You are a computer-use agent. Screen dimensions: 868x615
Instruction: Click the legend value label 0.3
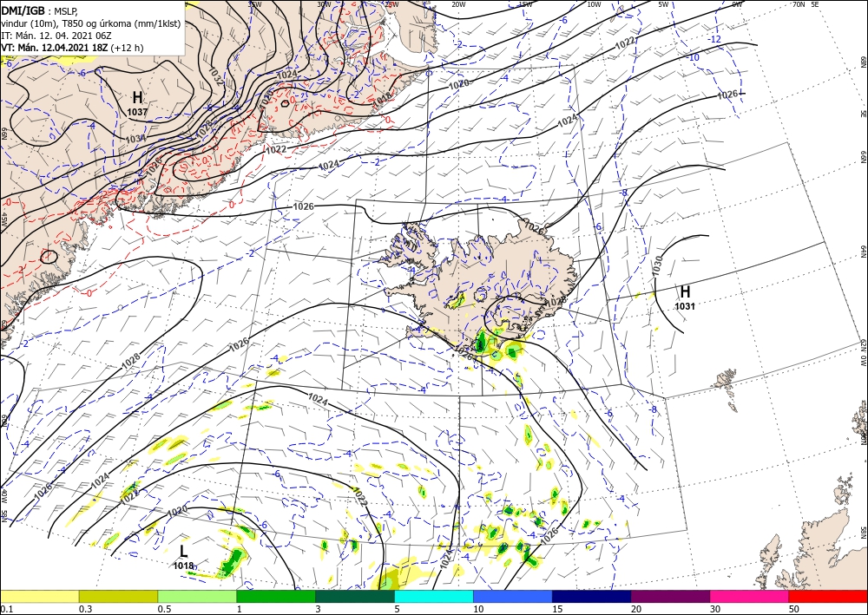pos(85,609)
